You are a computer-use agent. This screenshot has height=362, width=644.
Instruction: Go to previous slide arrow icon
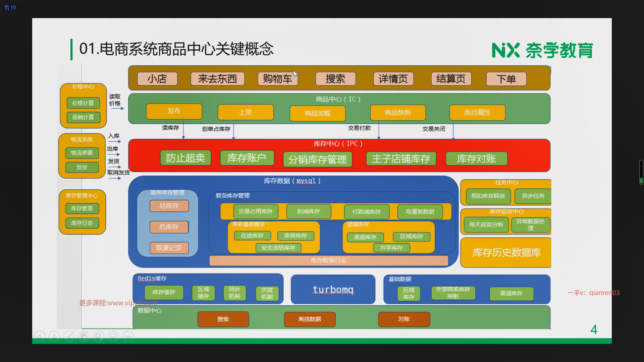[40, 336]
